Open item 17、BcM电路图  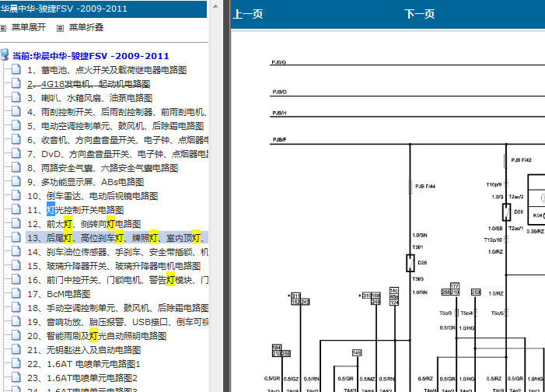coord(59,294)
